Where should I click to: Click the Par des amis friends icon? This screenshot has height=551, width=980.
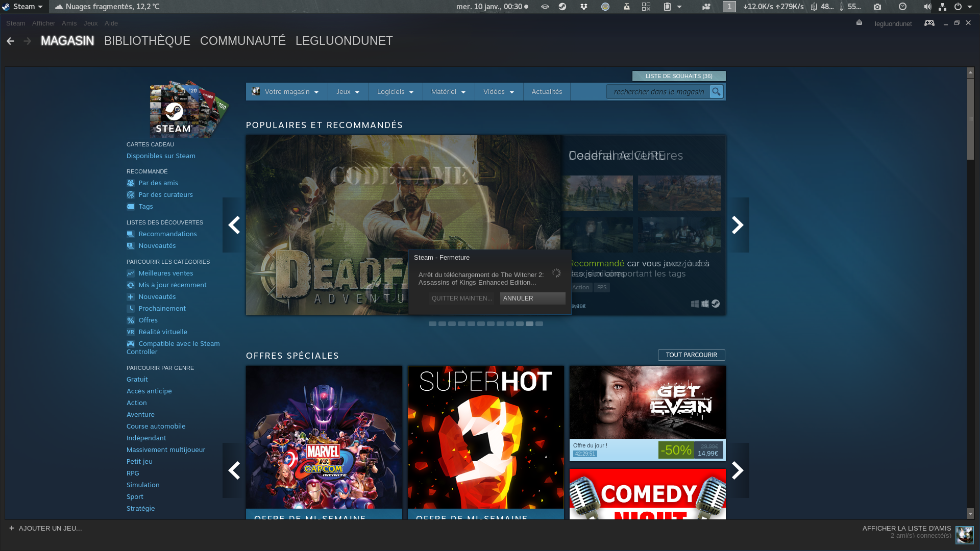[x=131, y=183]
